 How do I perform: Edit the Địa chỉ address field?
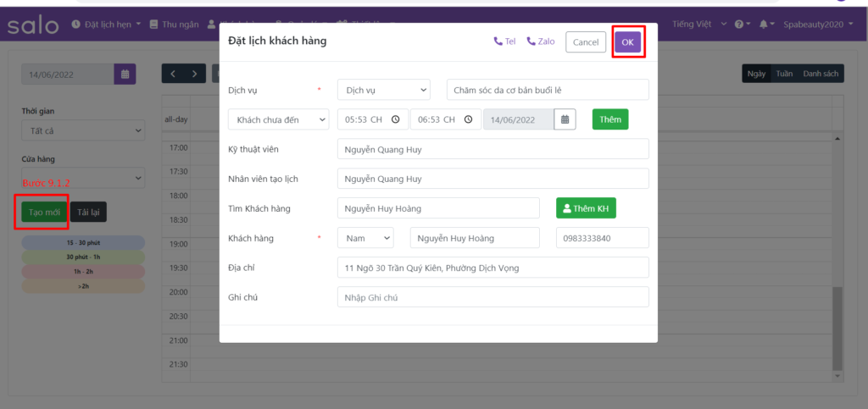[492, 268]
